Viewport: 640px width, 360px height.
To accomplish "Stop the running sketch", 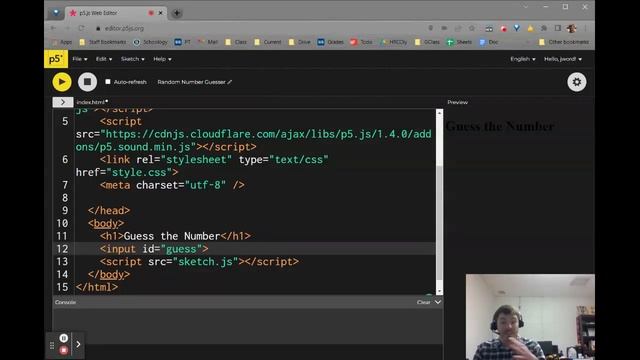I will (87, 82).
